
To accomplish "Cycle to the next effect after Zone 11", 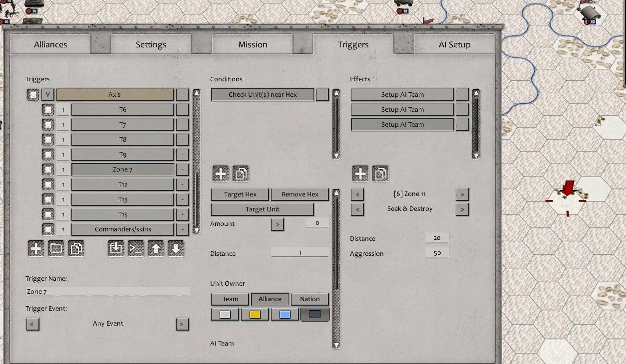I will [462, 194].
